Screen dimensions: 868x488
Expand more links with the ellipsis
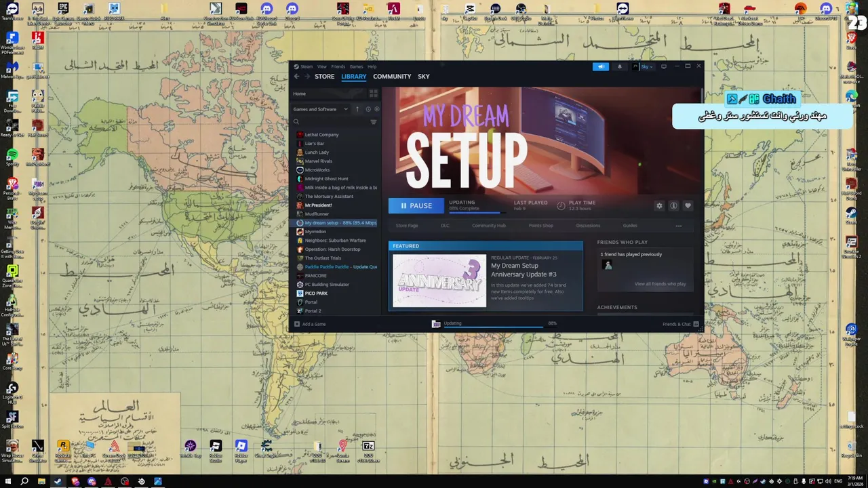coord(679,226)
